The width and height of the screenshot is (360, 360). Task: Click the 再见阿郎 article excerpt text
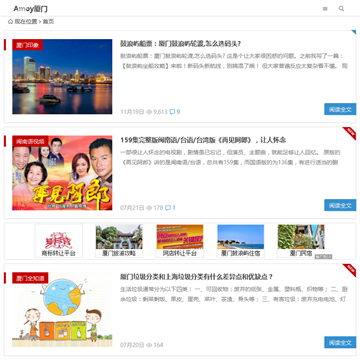pos(230,157)
